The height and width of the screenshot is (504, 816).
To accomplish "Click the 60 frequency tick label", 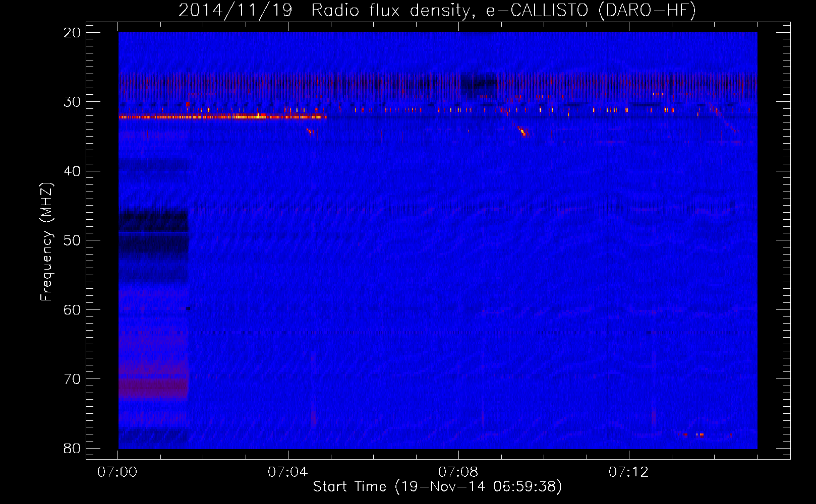I will point(72,310).
